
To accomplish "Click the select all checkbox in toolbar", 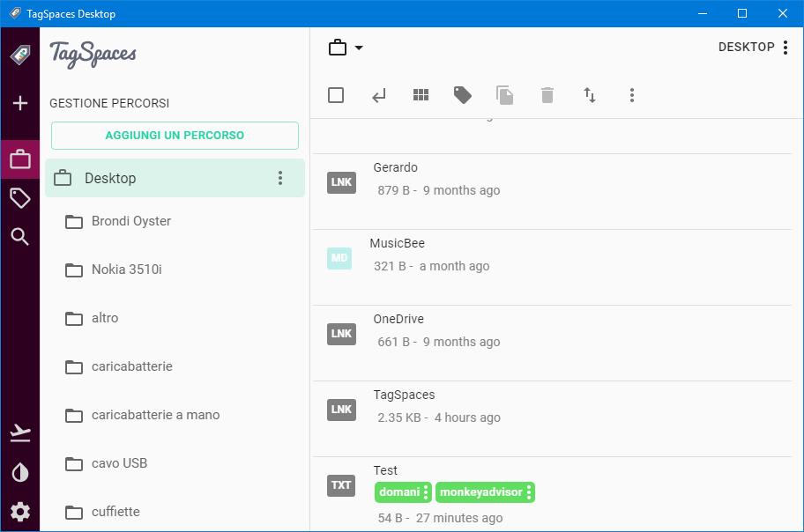I will 336,95.
